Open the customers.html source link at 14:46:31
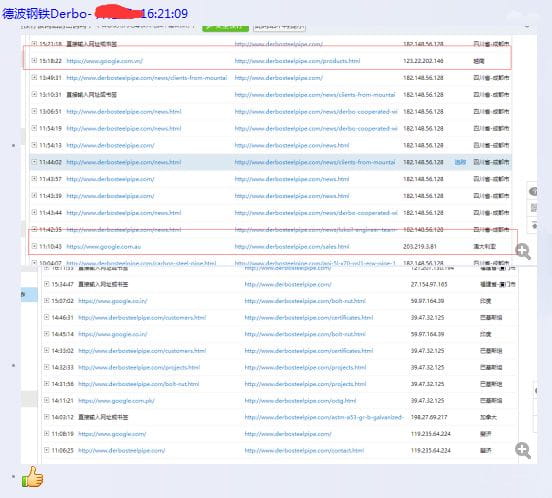552x498 pixels. pos(142,317)
